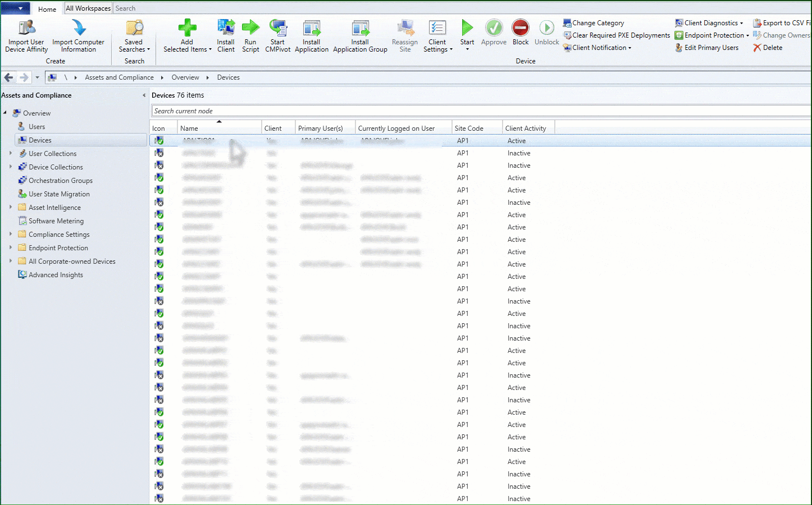Click the Import User Device Affinity icon
Screen dimensions: 812x505
pyautogui.click(x=26, y=28)
